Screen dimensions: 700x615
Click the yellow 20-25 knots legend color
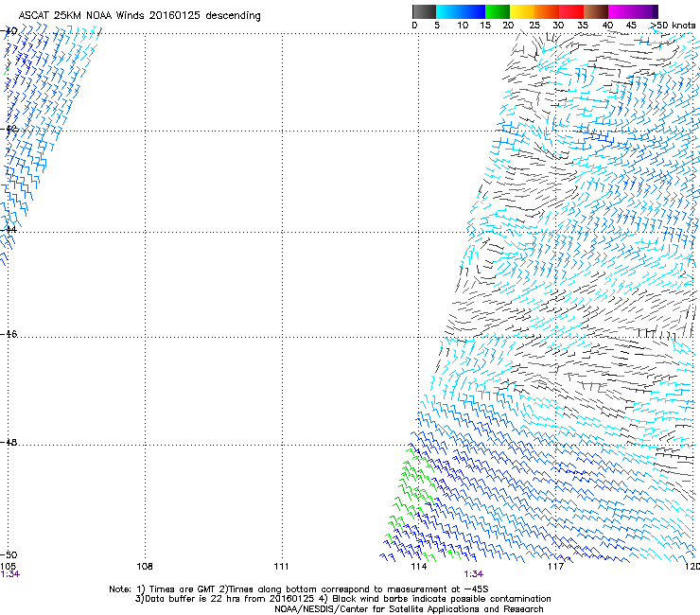[x=521, y=11]
